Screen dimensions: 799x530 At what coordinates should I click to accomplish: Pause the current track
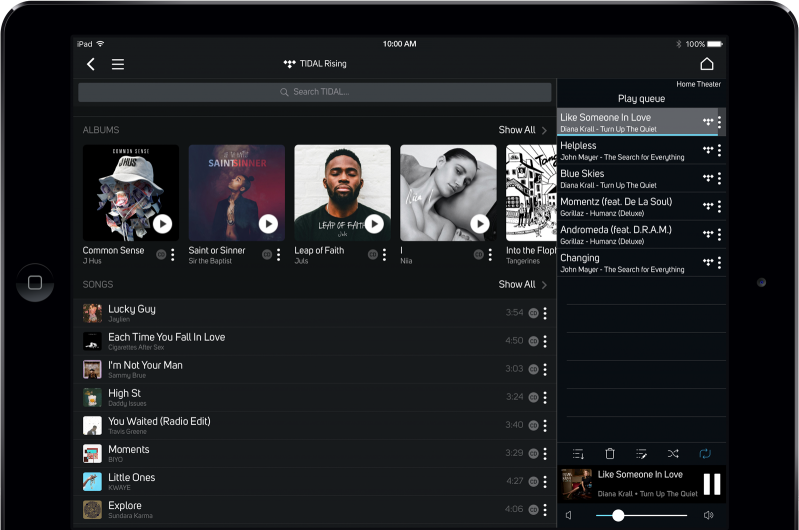click(x=712, y=484)
